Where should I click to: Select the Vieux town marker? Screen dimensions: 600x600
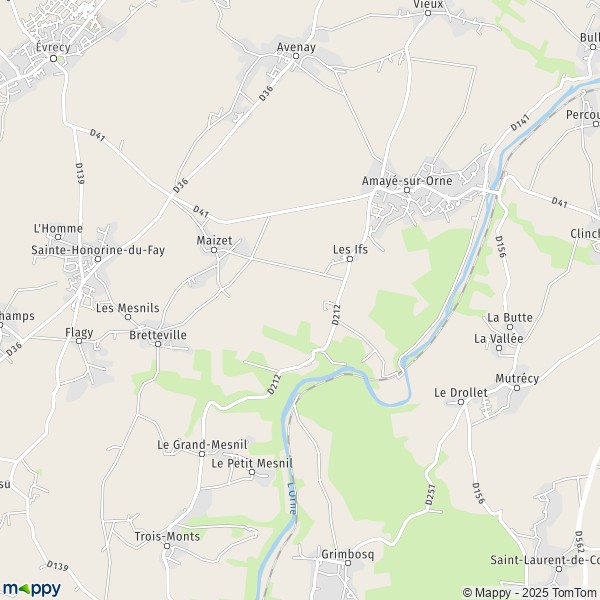pos(428,13)
